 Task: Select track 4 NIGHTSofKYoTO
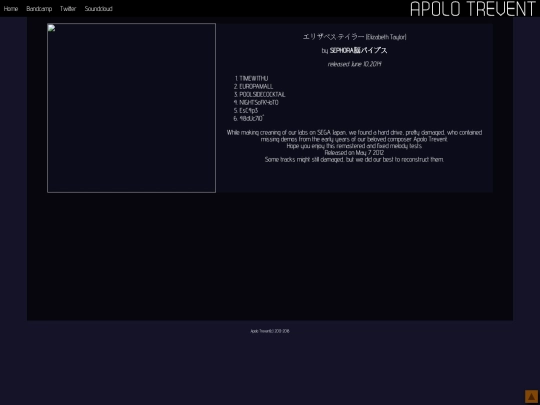[259, 102]
